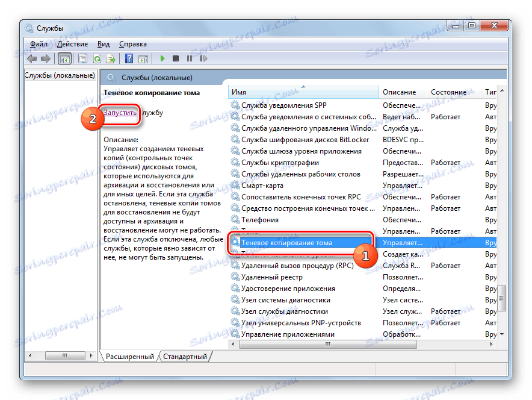Select the Теневое копирование тома service row
Viewport: 532px width, 400px height.
point(362,242)
